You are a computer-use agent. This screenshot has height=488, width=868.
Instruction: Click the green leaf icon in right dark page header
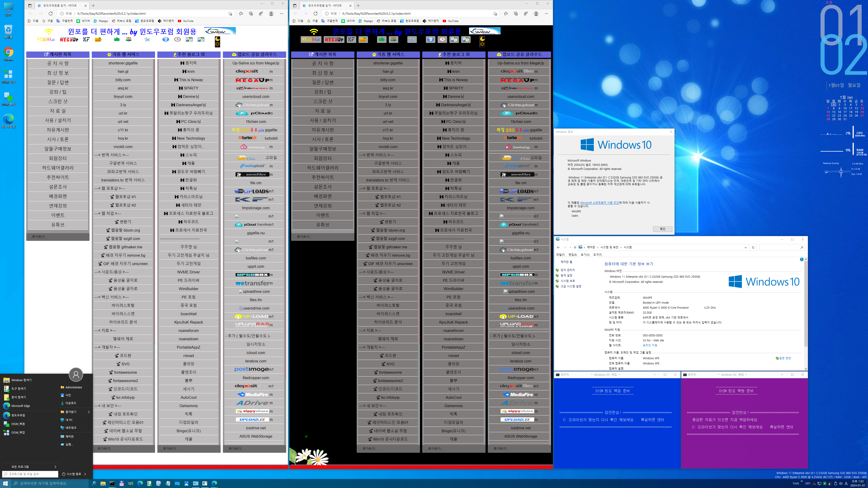[381, 39]
